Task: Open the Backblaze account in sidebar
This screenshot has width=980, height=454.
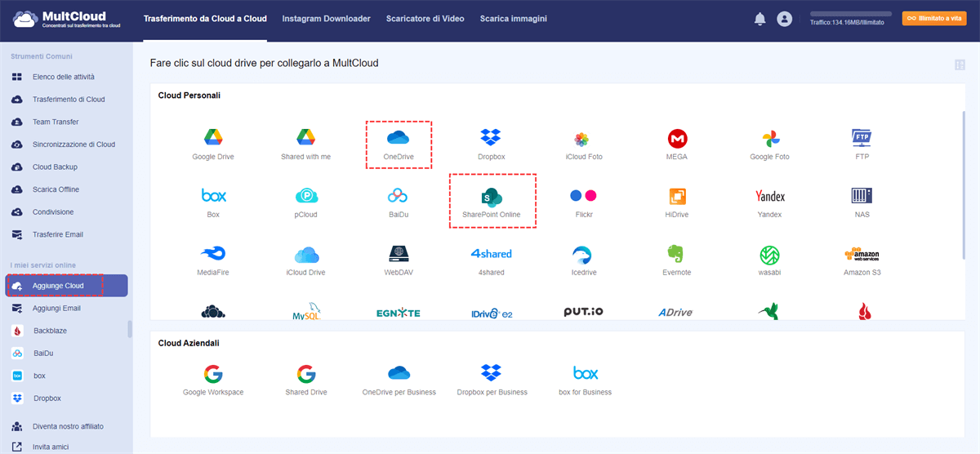Action: (50, 331)
